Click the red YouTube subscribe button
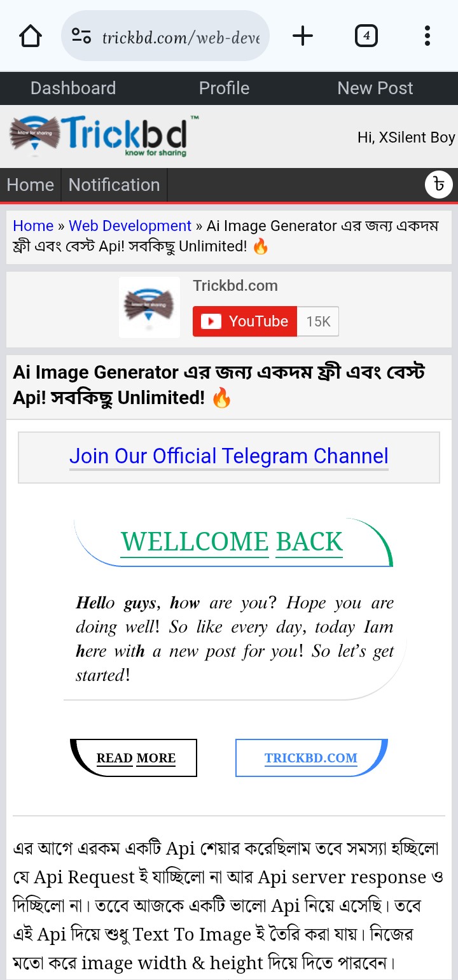 245,321
